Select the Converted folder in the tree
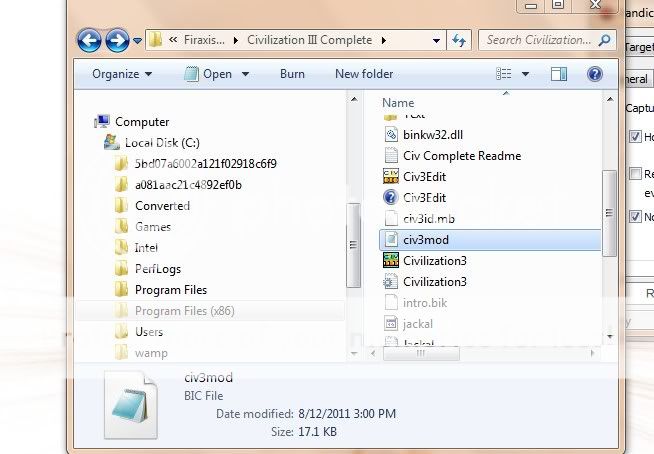Viewport: 654px width, 454px height. (x=162, y=206)
